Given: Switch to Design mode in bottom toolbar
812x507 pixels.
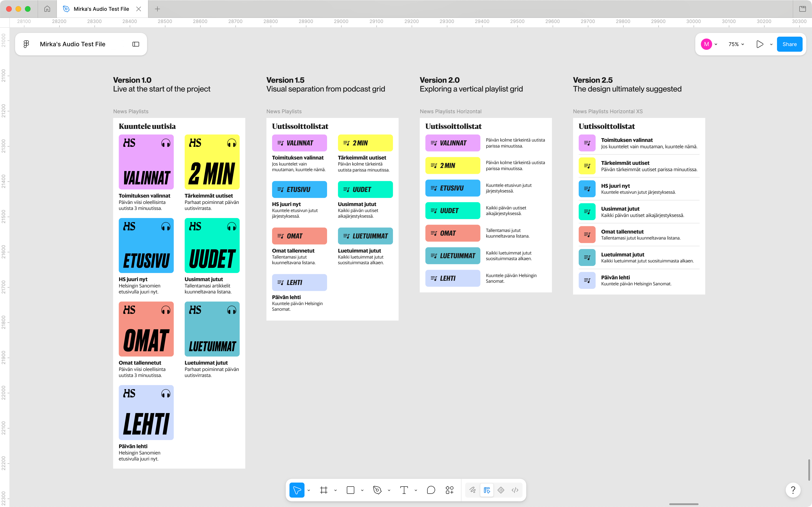Looking at the screenshot, I should click(487, 490).
